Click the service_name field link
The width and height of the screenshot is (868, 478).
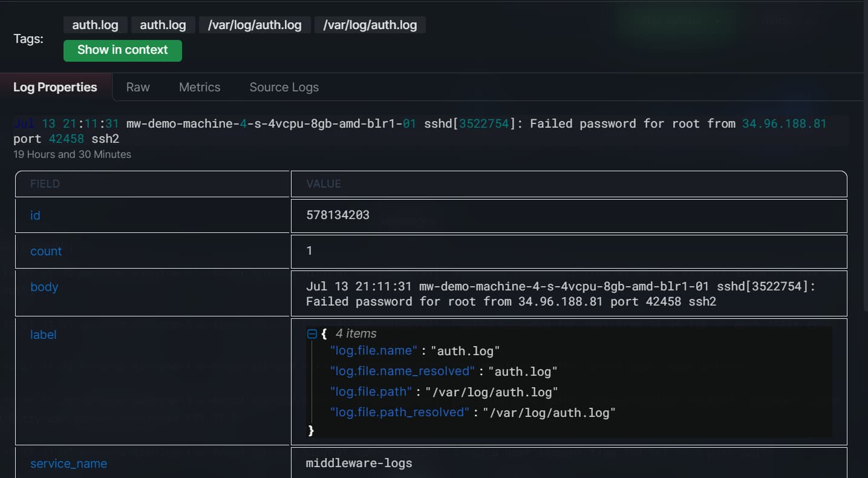pos(68,463)
